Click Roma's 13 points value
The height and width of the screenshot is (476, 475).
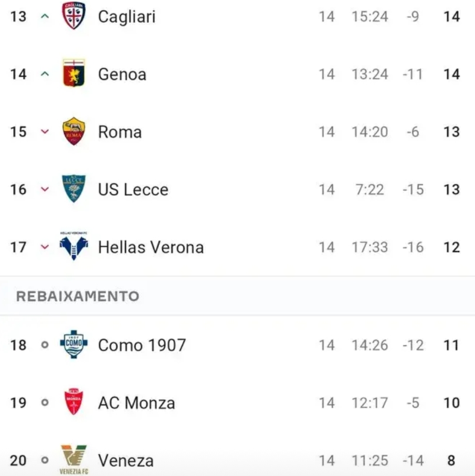click(x=451, y=132)
